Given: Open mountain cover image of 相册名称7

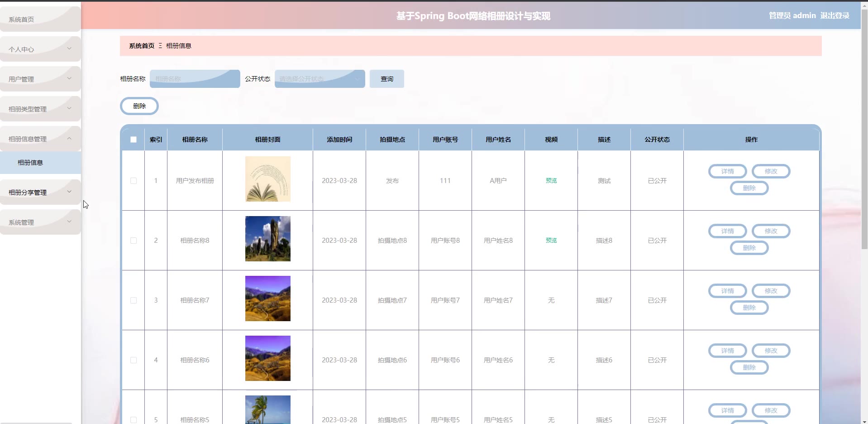Looking at the screenshot, I should [268, 299].
